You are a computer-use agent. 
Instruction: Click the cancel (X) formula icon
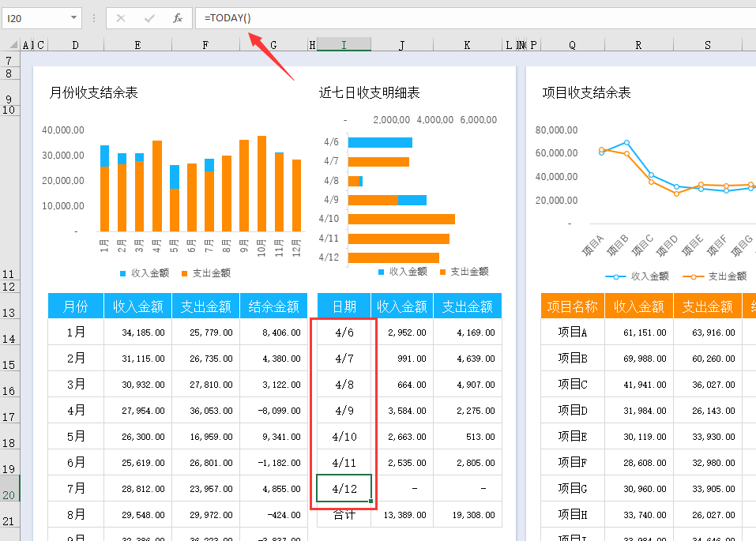pyautogui.click(x=121, y=18)
